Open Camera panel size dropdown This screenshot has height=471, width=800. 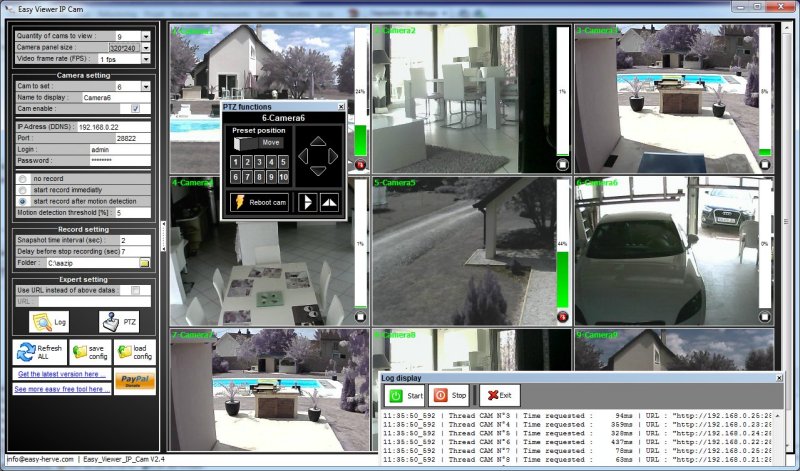[x=146, y=47]
